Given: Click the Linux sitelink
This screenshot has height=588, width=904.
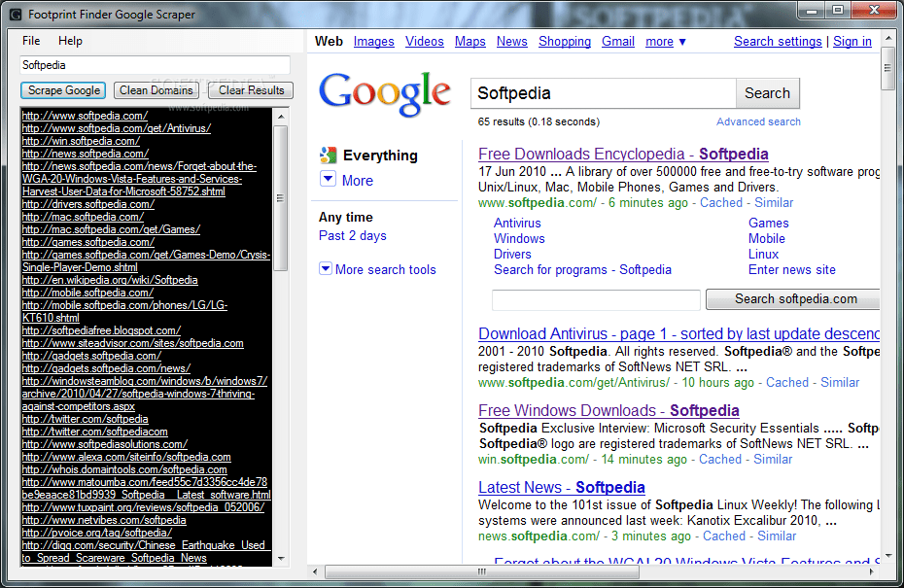Looking at the screenshot, I should (x=763, y=255).
